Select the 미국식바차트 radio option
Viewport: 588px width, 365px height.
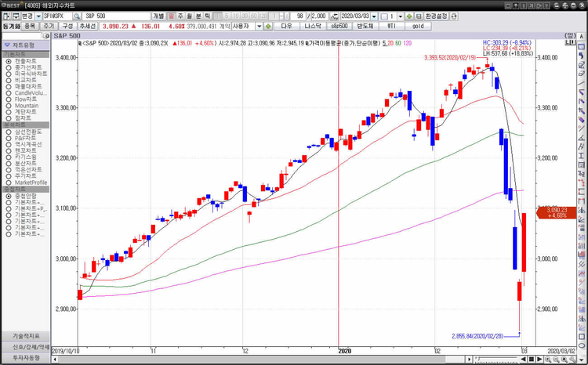point(9,74)
